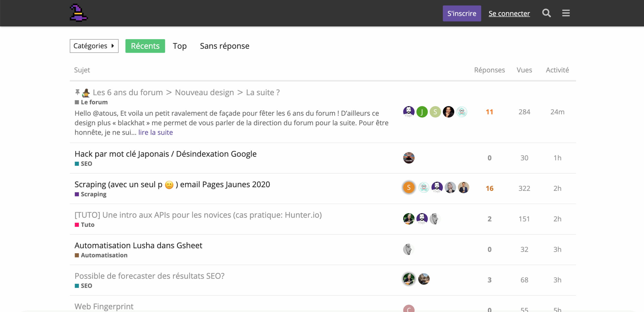Open SEO category under forecaster topic

tap(84, 286)
